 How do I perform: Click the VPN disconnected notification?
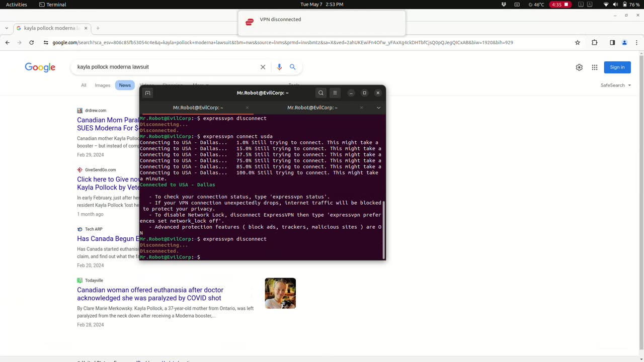(x=321, y=23)
